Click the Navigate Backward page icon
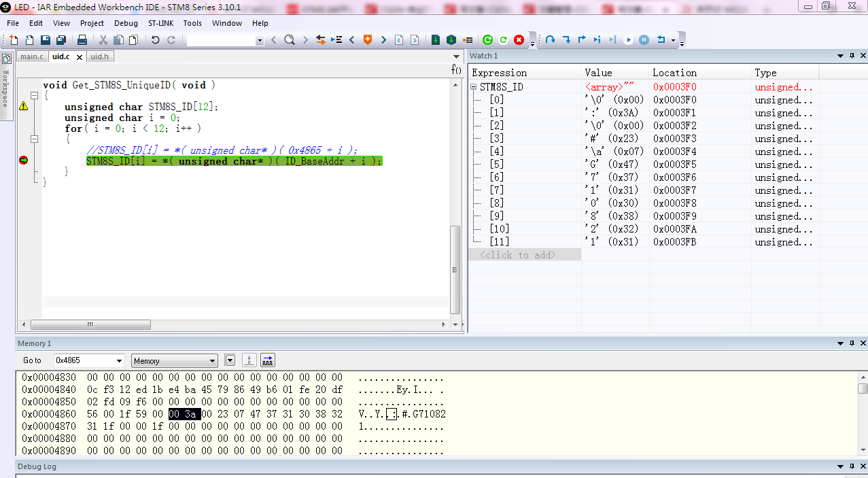The width and height of the screenshot is (868, 478). [x=399, y=40]
